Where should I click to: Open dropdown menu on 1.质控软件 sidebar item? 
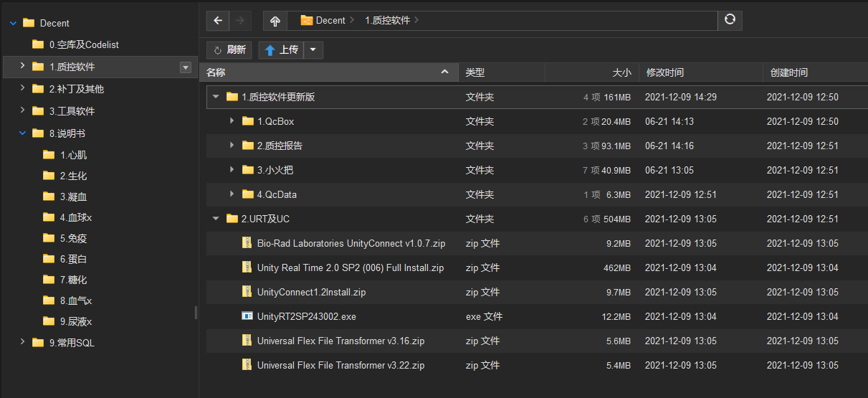186,67
